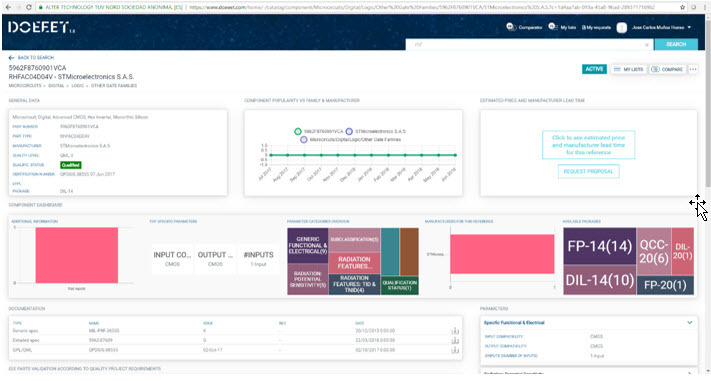The image size is (711, 381).
Task: Open the Comparator icon in header
Action: pos(524,27)
